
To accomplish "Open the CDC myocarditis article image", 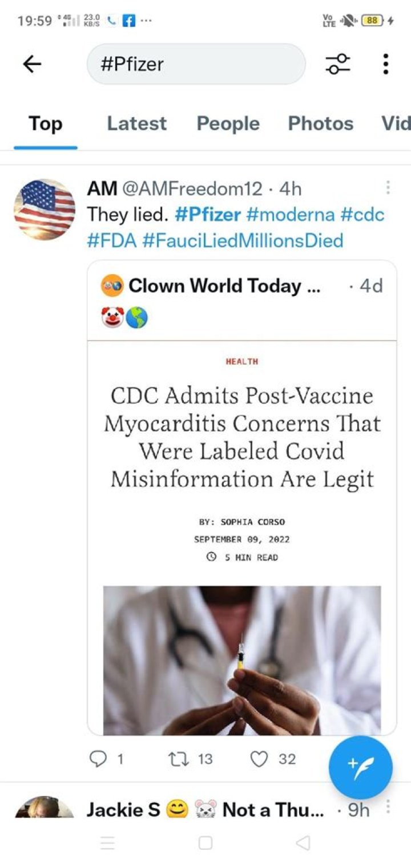I will pyautogui.click(x=242, y=660).
